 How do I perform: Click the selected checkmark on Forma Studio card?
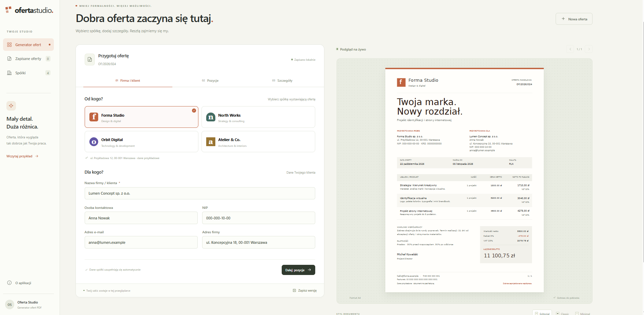194,111
